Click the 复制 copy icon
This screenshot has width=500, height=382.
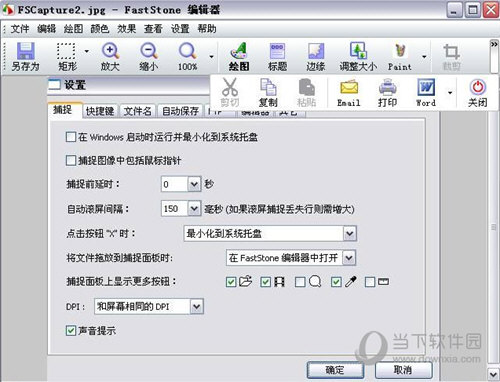click(x=268, y=87)
